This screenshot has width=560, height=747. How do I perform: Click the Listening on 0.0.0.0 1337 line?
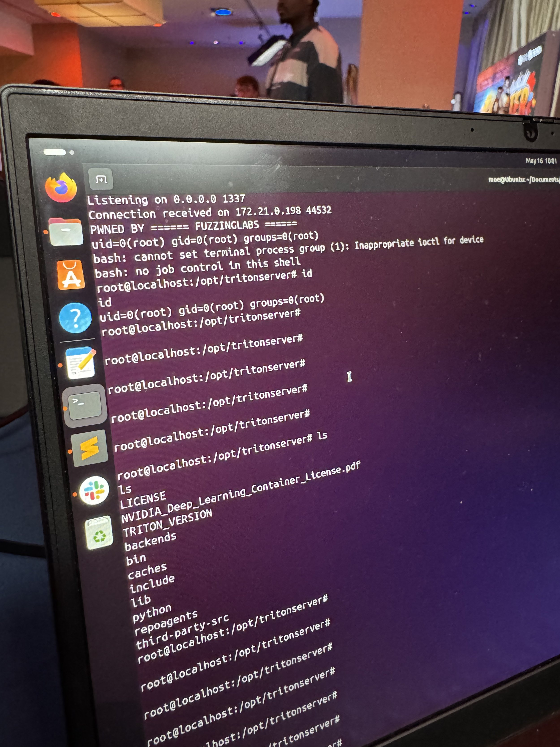tap(166, 200)
